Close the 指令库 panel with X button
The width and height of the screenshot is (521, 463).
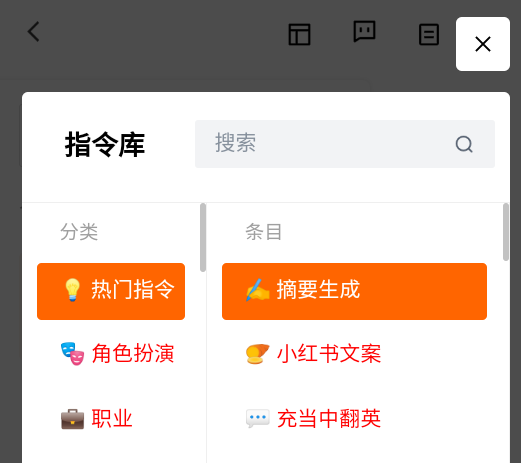483,44
